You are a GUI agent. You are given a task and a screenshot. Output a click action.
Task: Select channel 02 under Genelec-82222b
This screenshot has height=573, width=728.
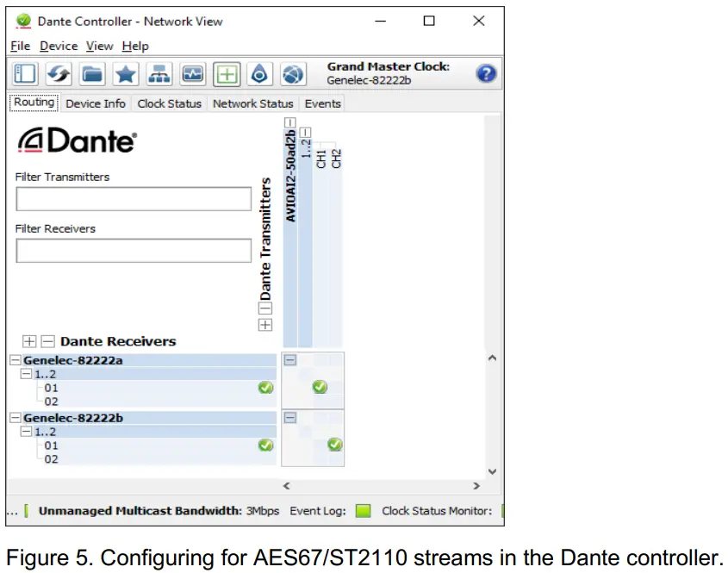pyautogui.click(x=51, y=459)
